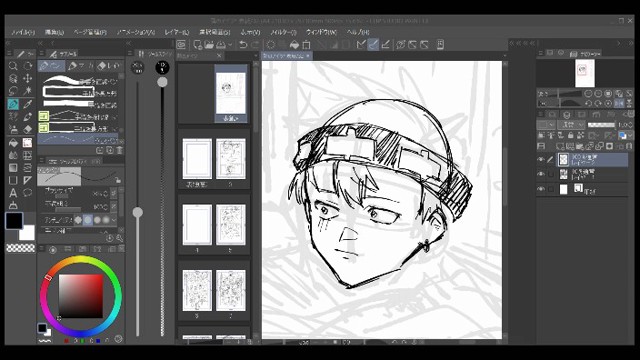Select the Gradient tool square icon
The height and width of the screenshot is (360, 640).
pyautogui.click(x=13, y=168)
